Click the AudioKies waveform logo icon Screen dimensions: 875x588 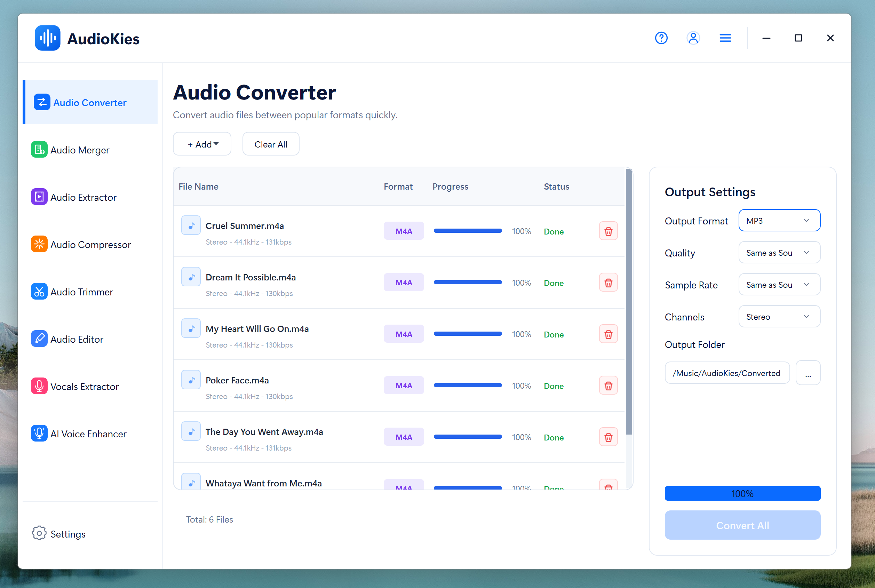point(47,38)
